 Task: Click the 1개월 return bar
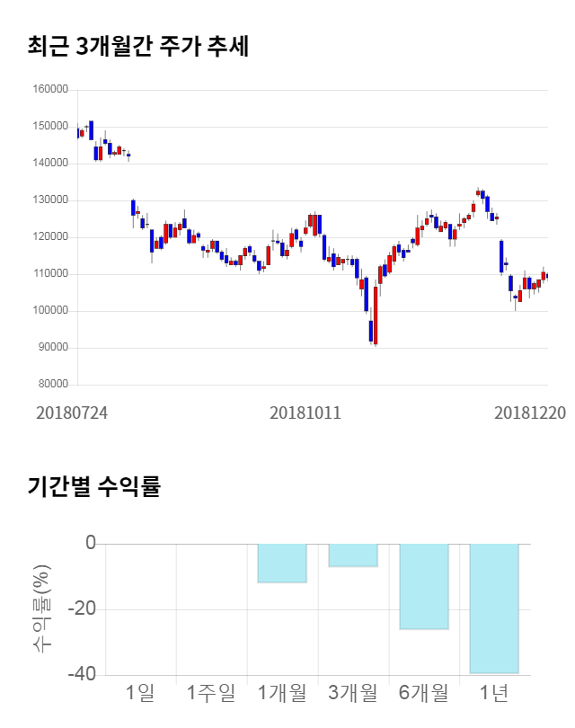click(282, 564)
